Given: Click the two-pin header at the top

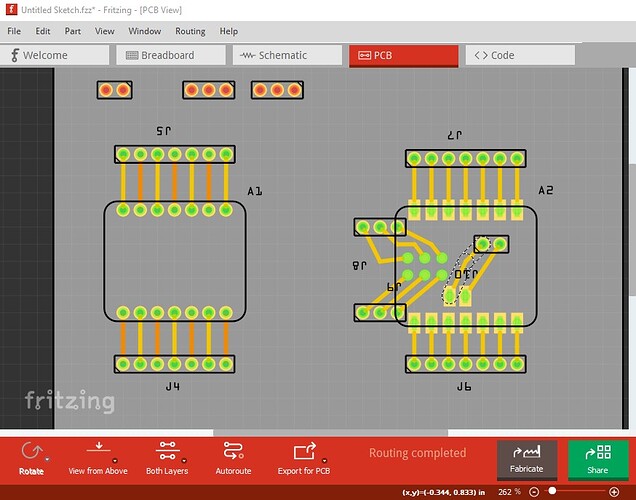Looking at the screenshot, I should coord(114,90).
